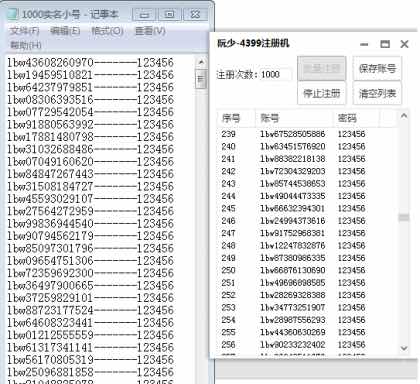
Task: Select list row numbered 250
Action: (x=307, y=270)
